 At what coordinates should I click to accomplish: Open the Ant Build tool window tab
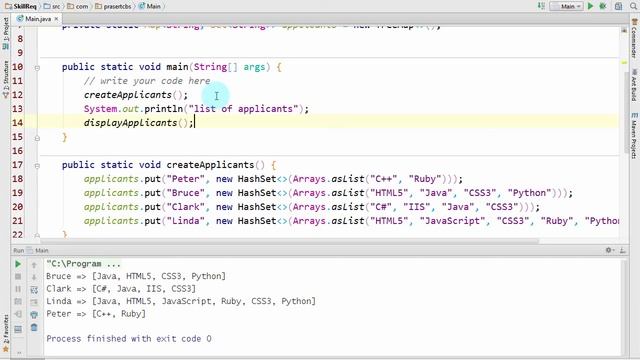(x=634, y=86)
